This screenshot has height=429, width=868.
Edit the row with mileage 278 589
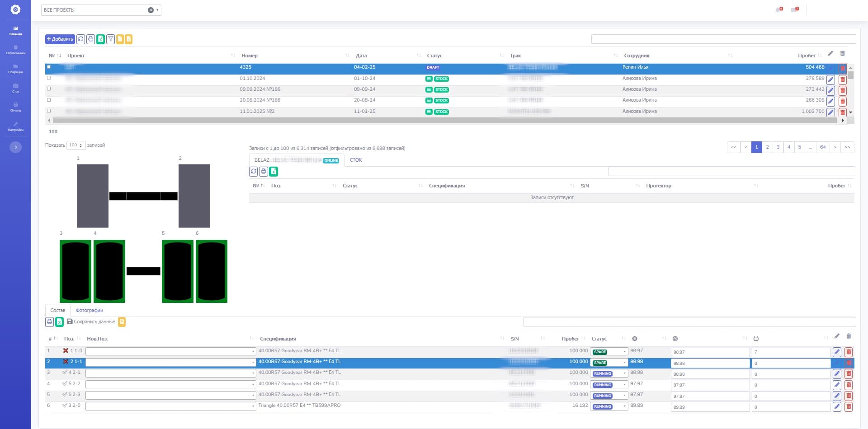830,79
